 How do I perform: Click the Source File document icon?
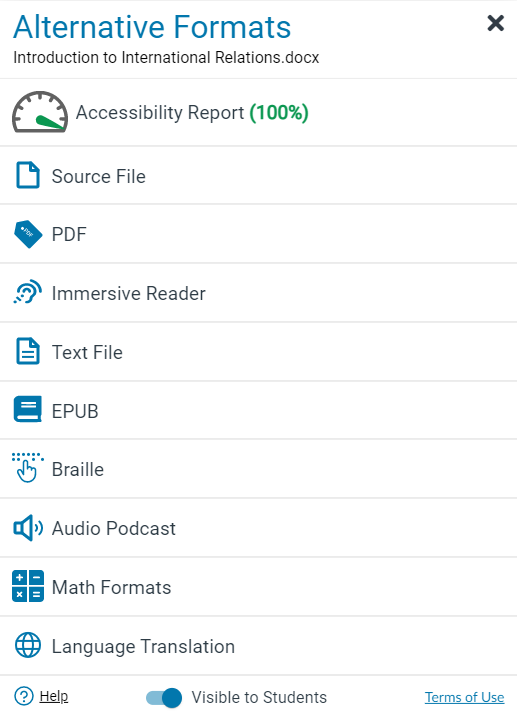click(28, 175)
